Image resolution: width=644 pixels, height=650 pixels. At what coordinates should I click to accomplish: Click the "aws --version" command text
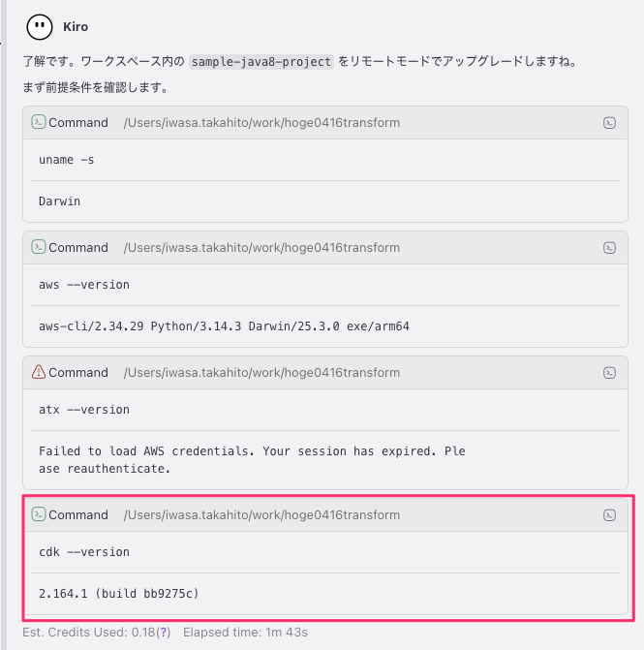click(x=83, y=285)
